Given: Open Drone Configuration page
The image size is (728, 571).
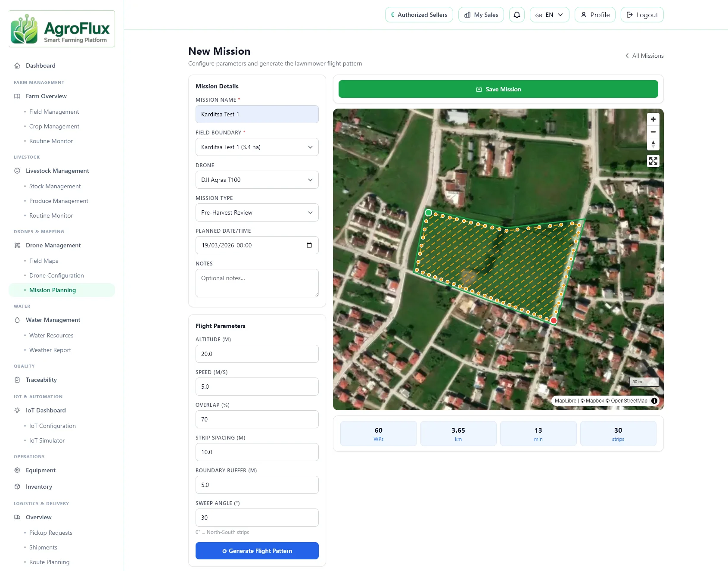Looking at the screenshot, I should (x=56, y=275).
